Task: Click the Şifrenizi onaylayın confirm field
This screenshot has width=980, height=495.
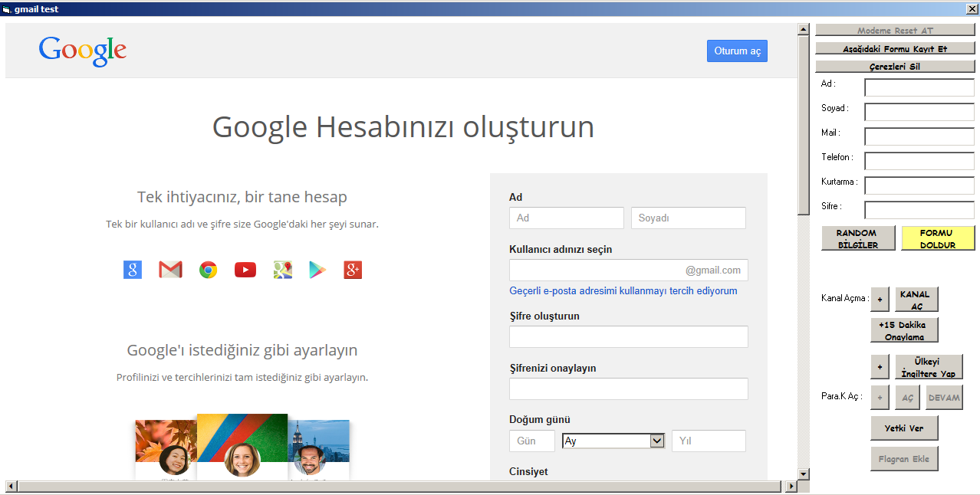Action: [629, 388]
